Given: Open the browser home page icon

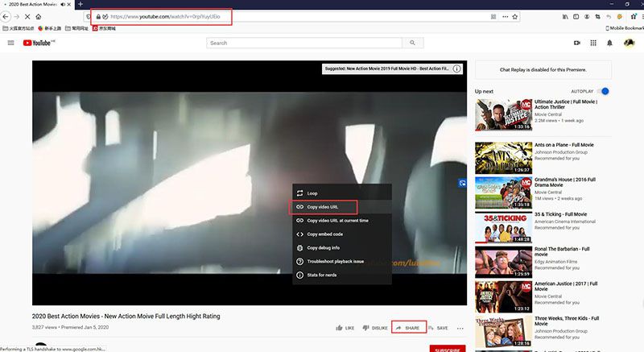Looking at the screenshot, I should click(x=38, y=16).
